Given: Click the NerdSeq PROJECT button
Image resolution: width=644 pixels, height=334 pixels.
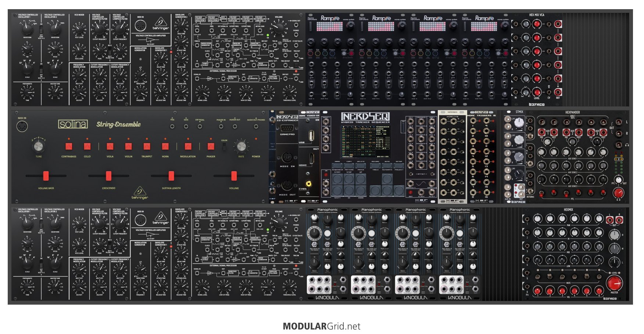Looking at the screenshot, I should (x=399, y=166).
